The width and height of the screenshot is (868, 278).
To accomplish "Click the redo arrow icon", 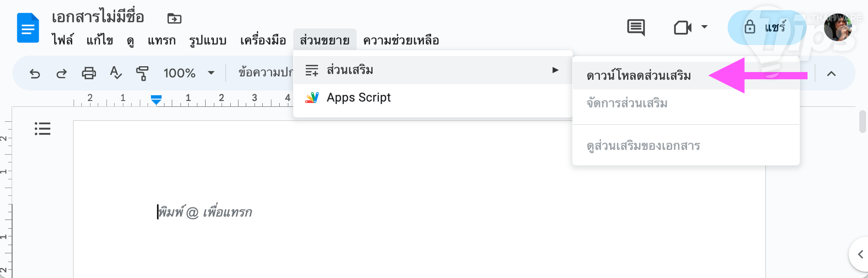I will (61, 73).
